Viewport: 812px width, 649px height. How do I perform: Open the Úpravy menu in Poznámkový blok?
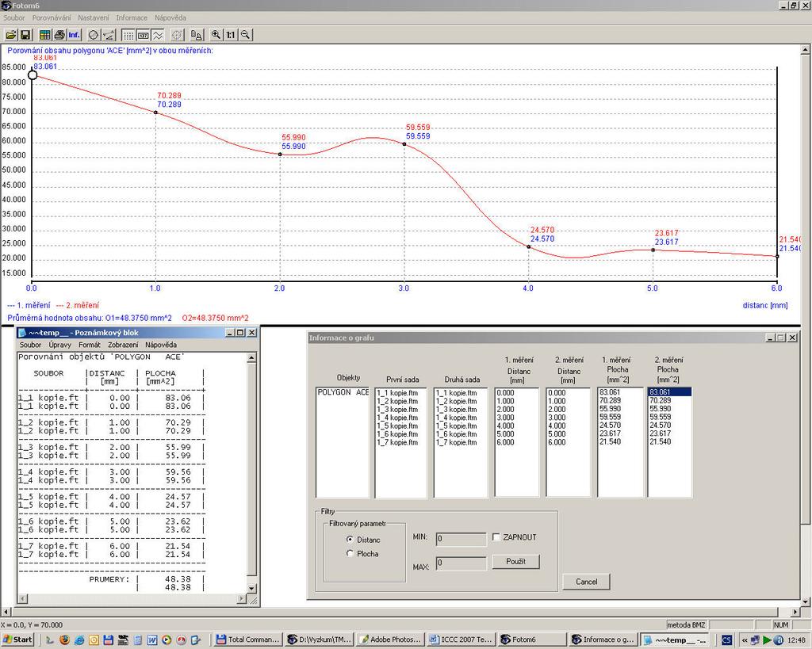pyautogui.click(x=60, y=345)
